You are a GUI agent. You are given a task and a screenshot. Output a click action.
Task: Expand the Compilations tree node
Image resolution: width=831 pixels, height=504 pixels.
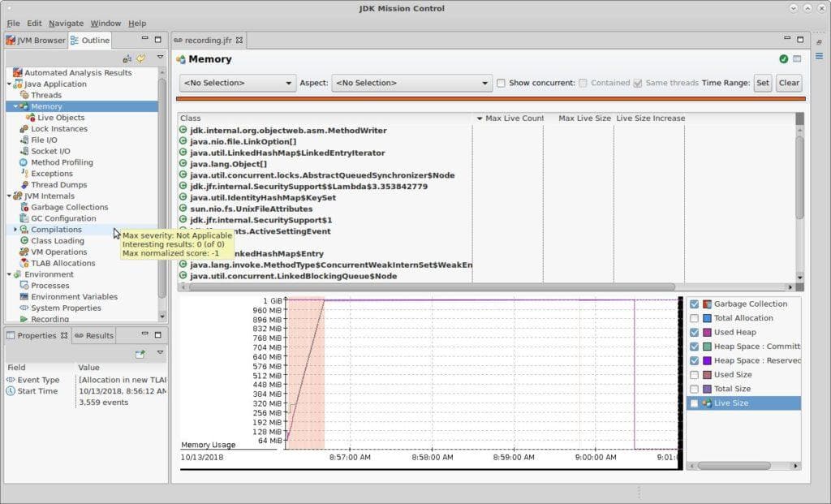(15, 230)
